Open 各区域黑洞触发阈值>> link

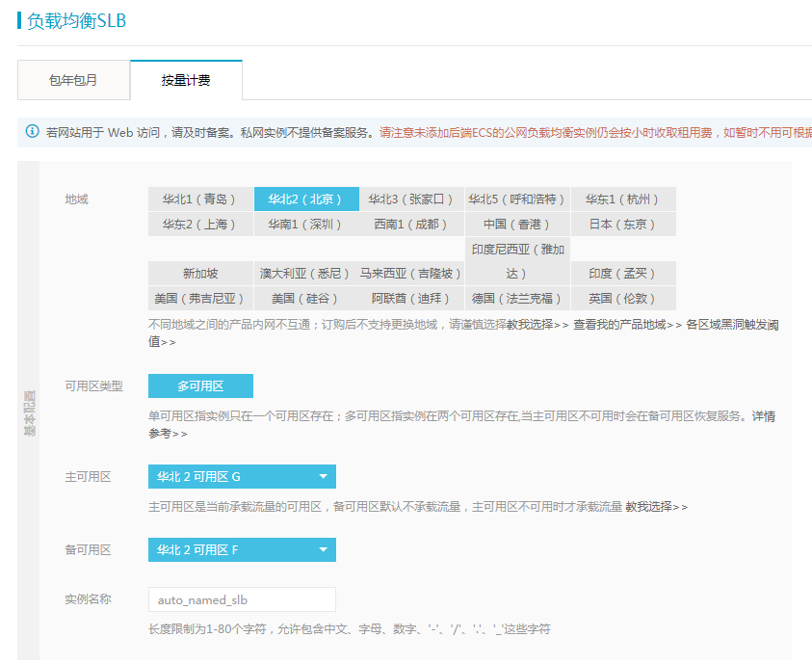[x=732, y=325]
